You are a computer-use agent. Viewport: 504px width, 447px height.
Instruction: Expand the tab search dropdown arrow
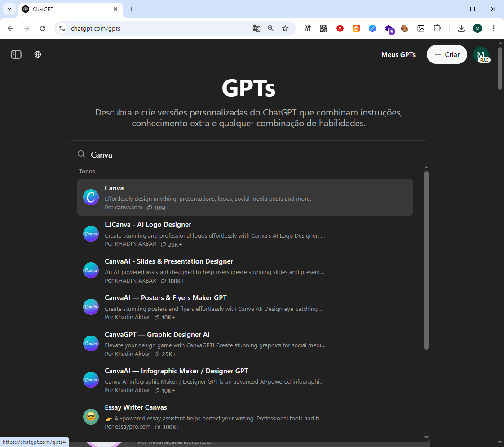click(9, 9)
